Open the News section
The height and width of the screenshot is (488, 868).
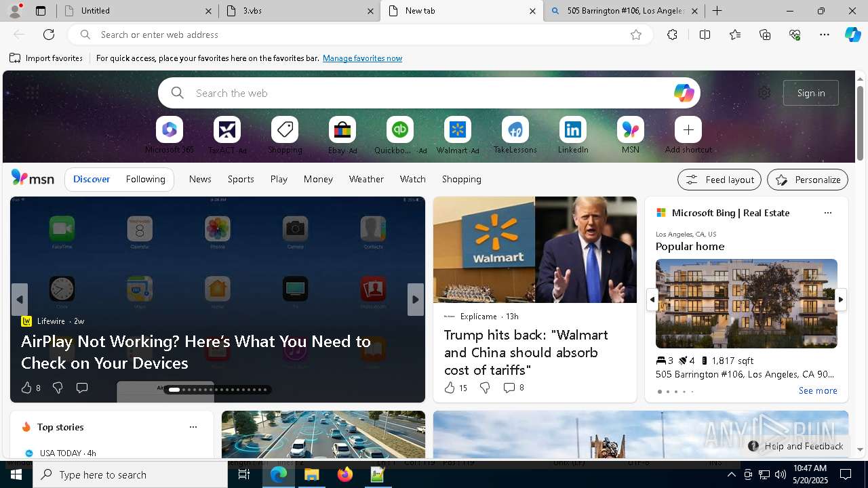(x=200, y=180)
